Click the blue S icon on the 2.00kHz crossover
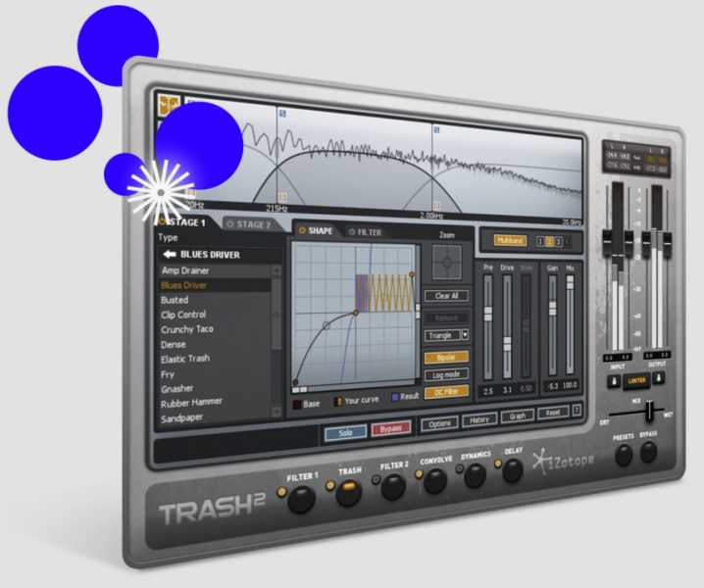This screenshot has height=588, width=704. click(x=436, y=129)
